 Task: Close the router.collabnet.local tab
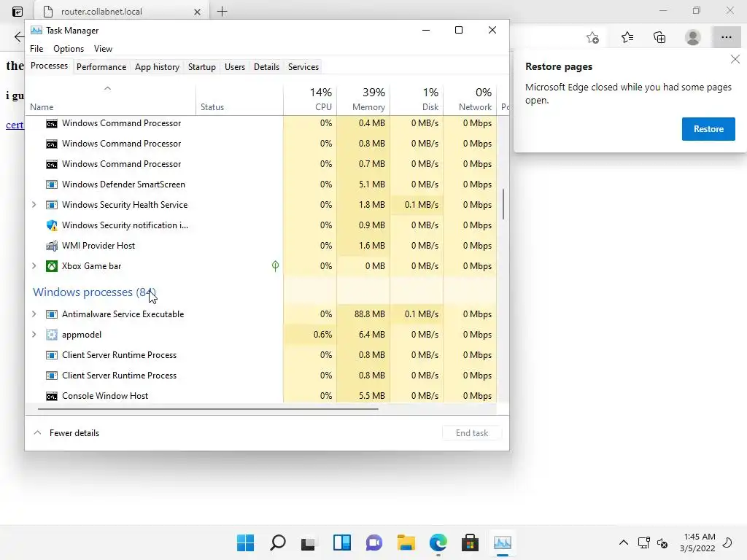click(x=197, y=12)
